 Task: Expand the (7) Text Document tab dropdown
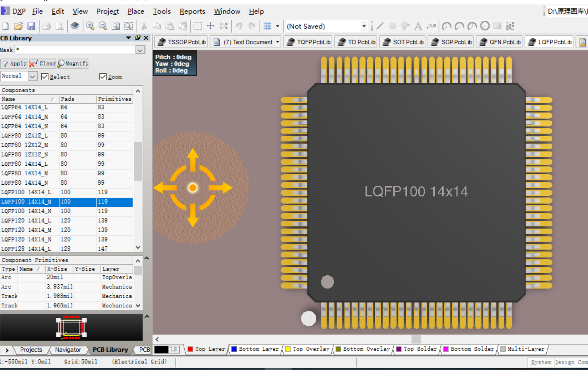click(x=278, y=42)
